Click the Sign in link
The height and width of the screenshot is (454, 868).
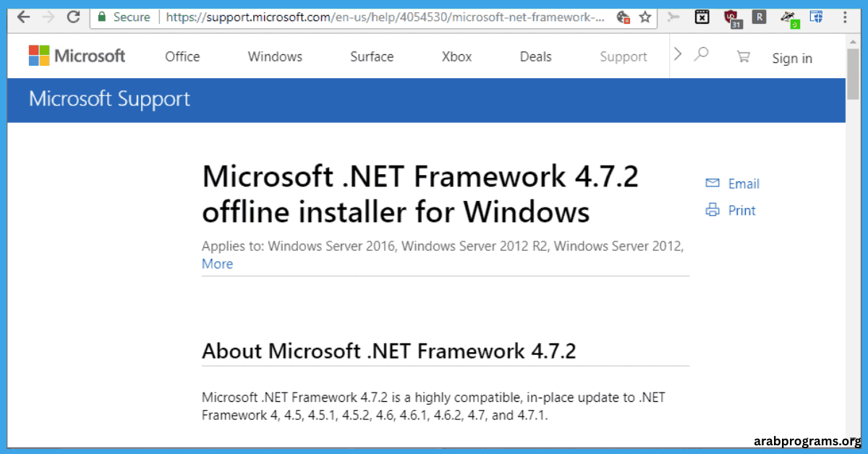pyautogui.click(x=792, y=59)
